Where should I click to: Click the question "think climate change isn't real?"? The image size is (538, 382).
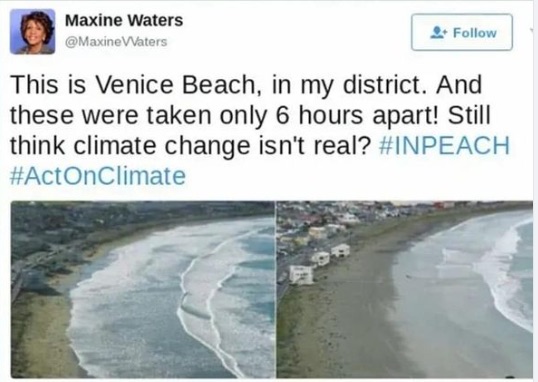(x=190, y=146)
